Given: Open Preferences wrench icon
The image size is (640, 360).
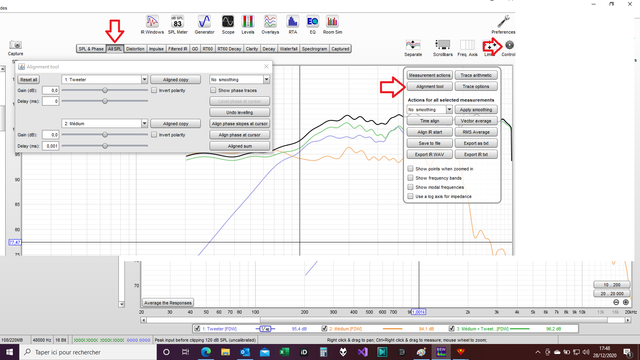Looking at the screenshot, I should [503, 24].
